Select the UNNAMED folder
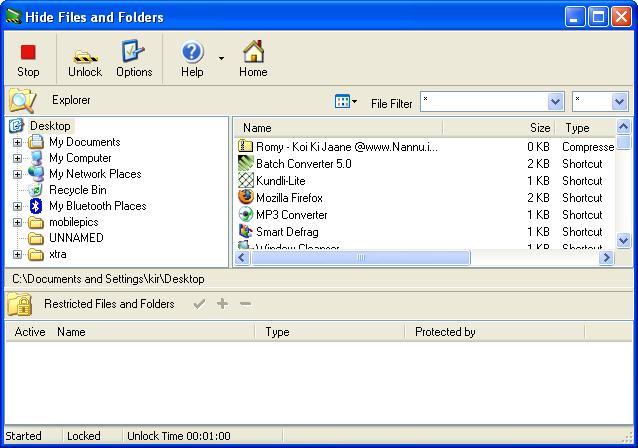Viewport: 638px width, 448px height. (76, 238)
